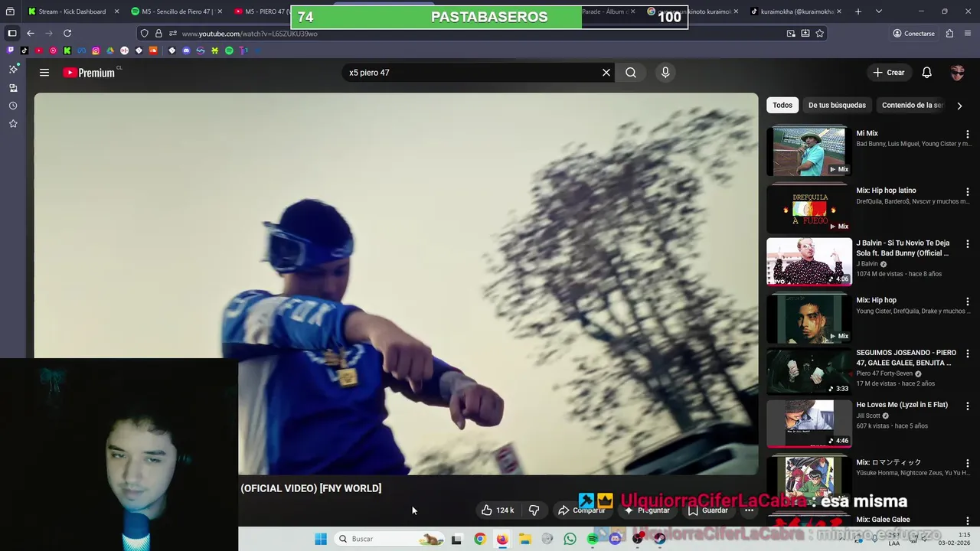Select De tus búsquedas chip
This screenshot has height=551, width=980.
tap(837, 105)
